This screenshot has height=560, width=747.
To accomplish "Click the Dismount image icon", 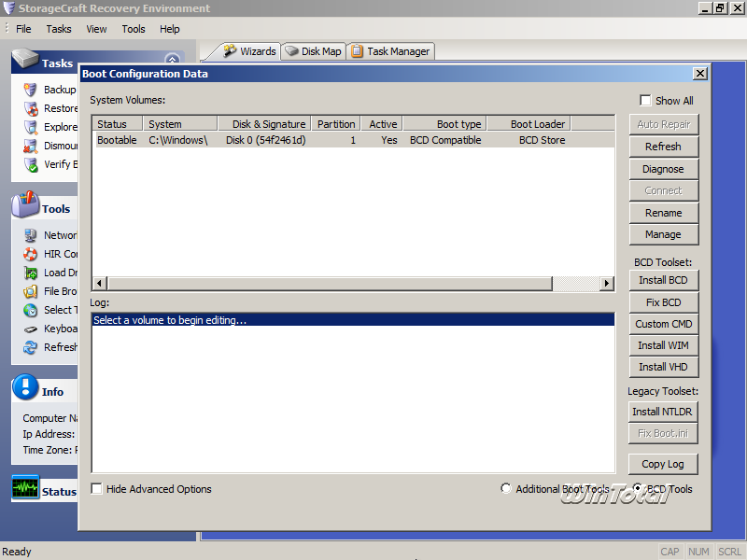I will pyautogui.click(x=31, y=146).
